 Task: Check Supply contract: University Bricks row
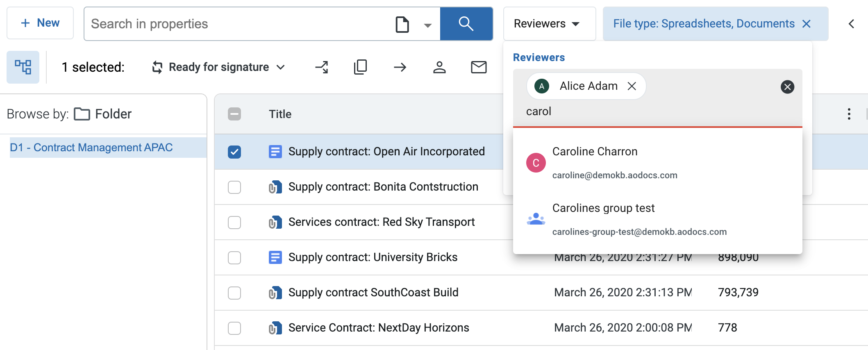(x=234, y=258)
